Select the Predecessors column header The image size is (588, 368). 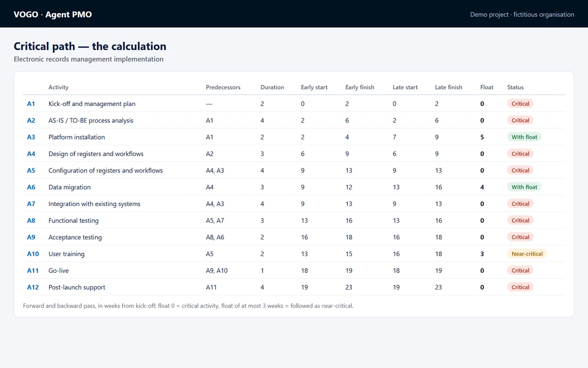223,87
